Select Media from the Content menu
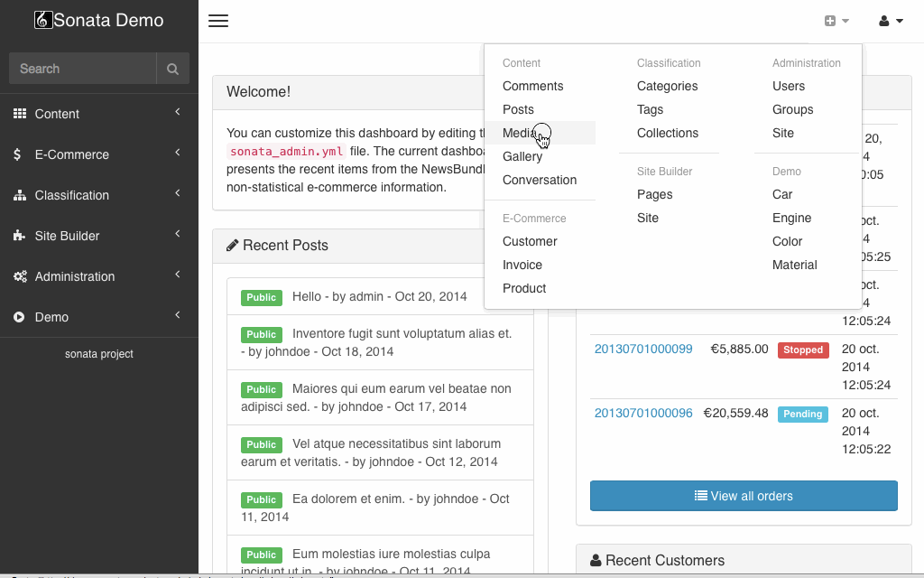The width and height of the screenshot is (924, 578). (520, 133)
